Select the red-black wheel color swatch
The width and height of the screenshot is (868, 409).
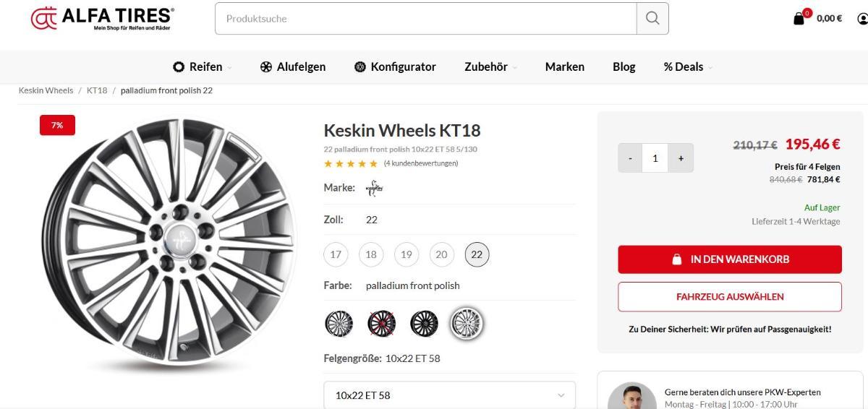pyautogui.click(x=382, y=324)
